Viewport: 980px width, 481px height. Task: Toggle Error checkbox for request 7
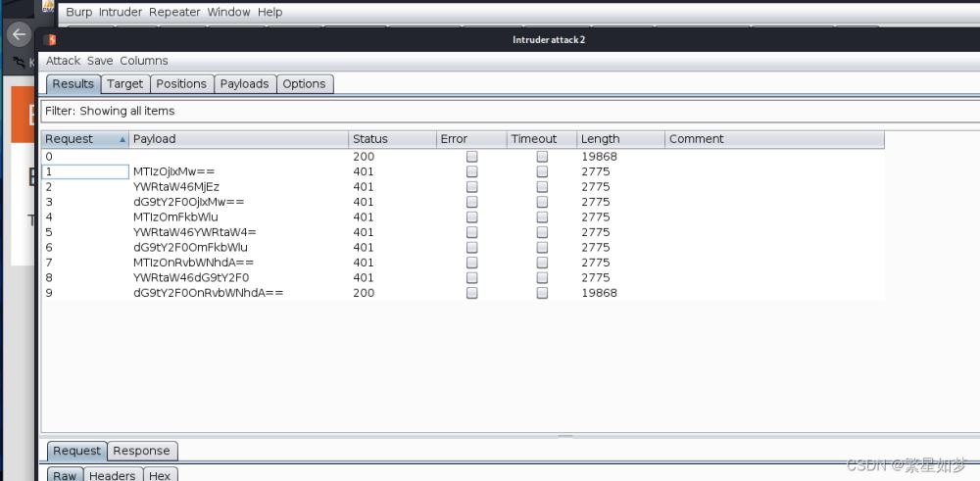(472, 263)
